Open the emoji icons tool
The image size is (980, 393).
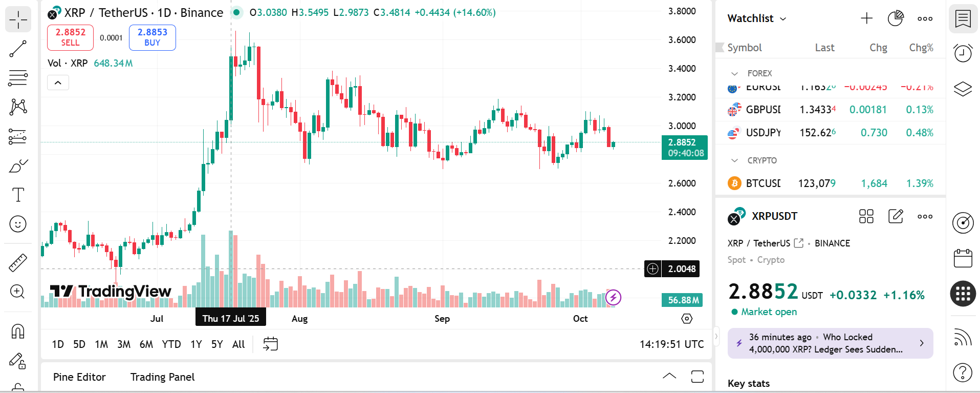coord(18,224)
